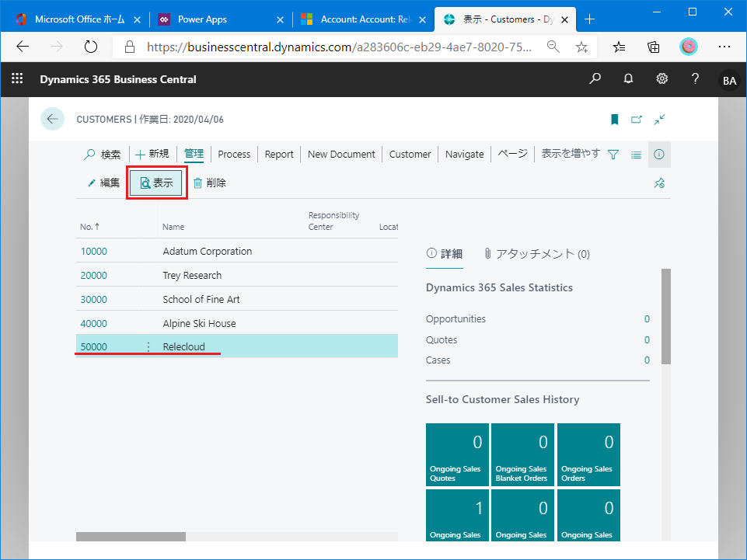
Task: Toggle the filter pane funnel icon
Action: click(x=613, y=155)
